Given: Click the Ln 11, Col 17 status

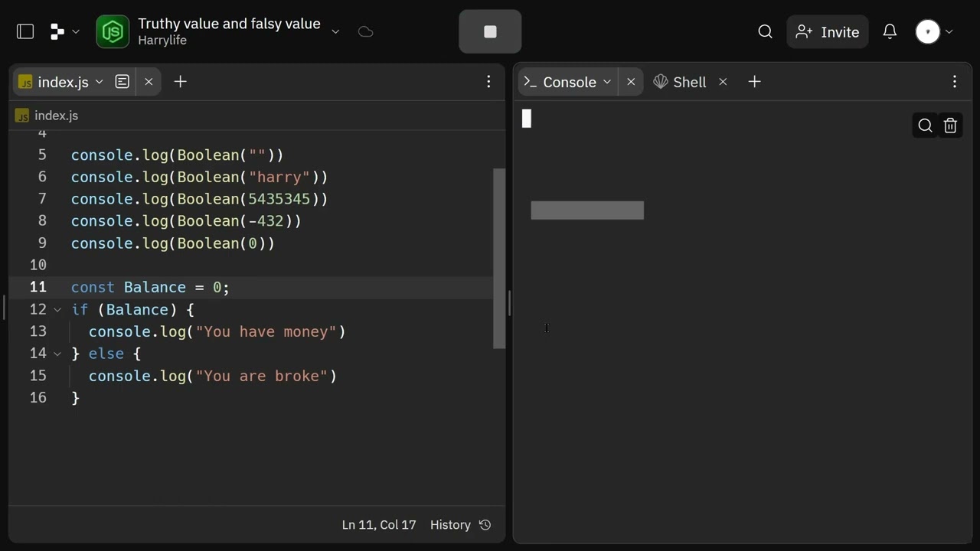Looking at the screenshot, I should click(x=379, y=525).
